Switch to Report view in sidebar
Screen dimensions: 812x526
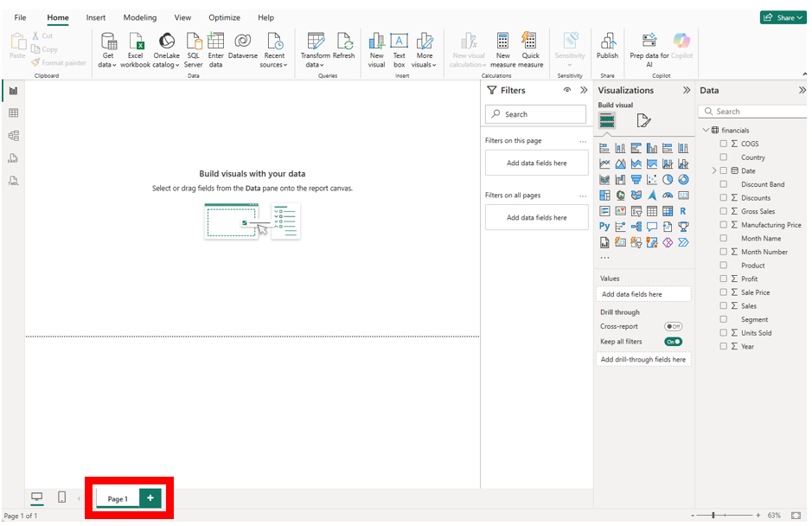[x=14, y=91]
